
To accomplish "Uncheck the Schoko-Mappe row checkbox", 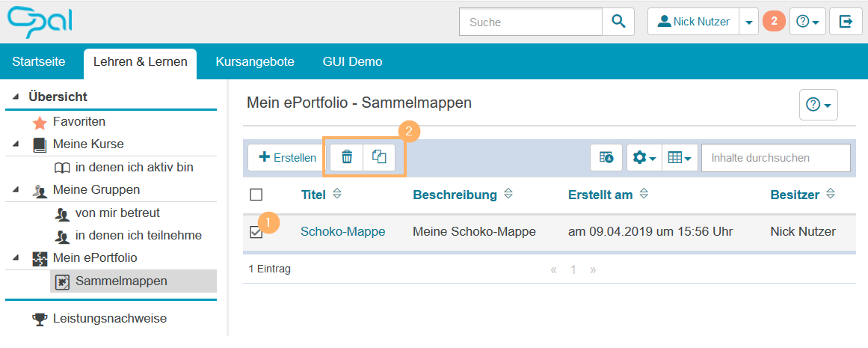I will [256, 233].
